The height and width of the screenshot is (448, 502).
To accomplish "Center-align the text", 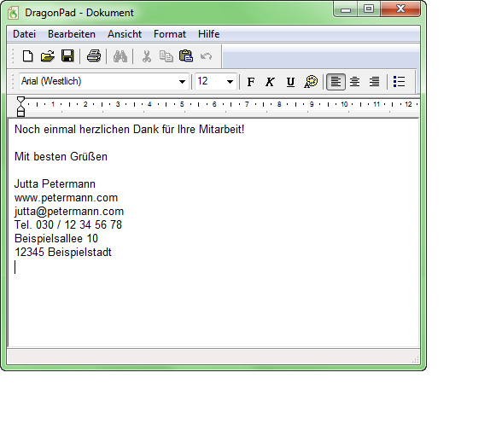I will 355,82.
